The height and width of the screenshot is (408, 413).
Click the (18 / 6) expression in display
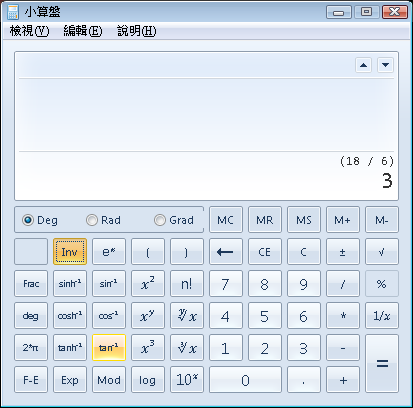pyautogui.click(x=367, y=161)
